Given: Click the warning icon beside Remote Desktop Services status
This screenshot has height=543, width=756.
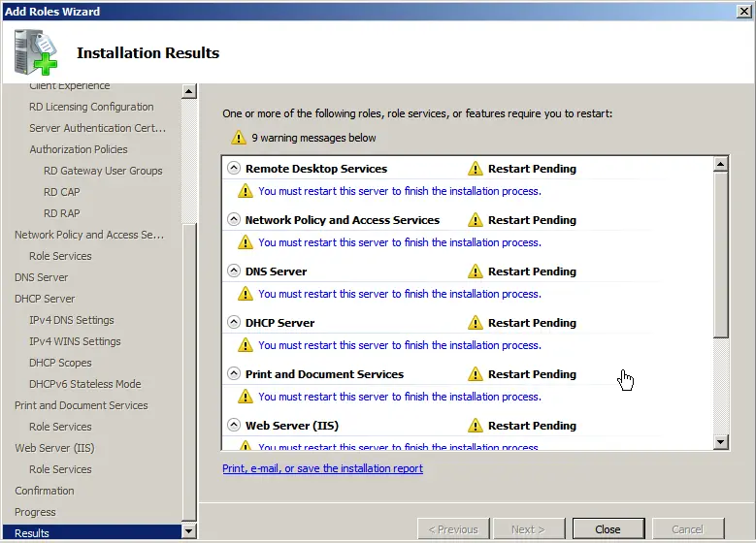Looking at the screenshot, I should (x=476, y=169).
